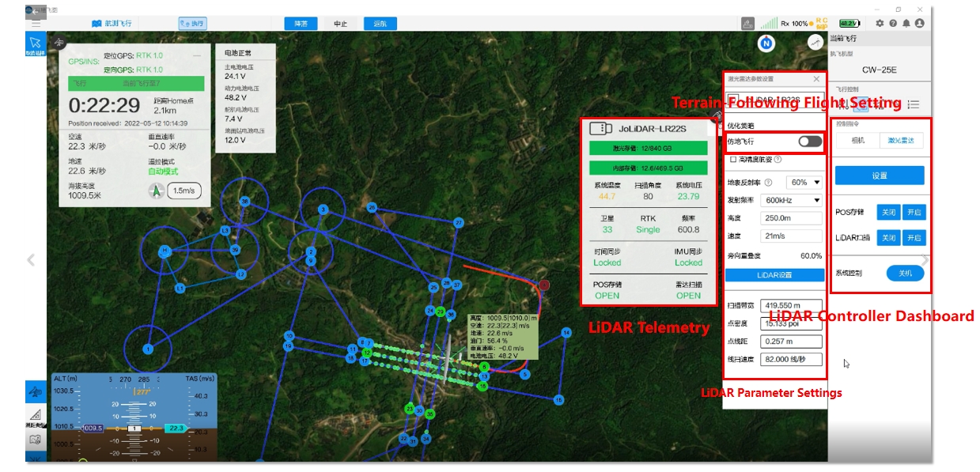Image resolution: width=980 pixels, height=472 pixels.
Task: Click the 48.2V battery status indicator
Action: (x=848, y=24)
